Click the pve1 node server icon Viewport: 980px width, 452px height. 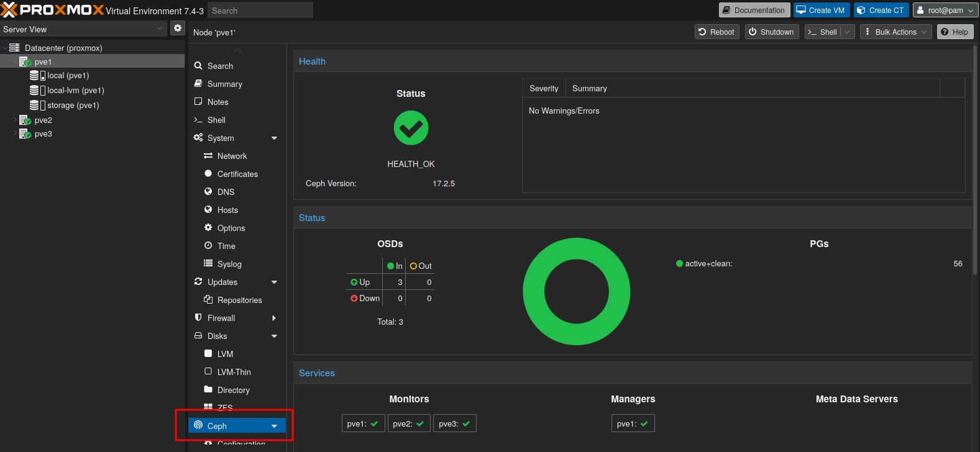click(x=25, y=61)
